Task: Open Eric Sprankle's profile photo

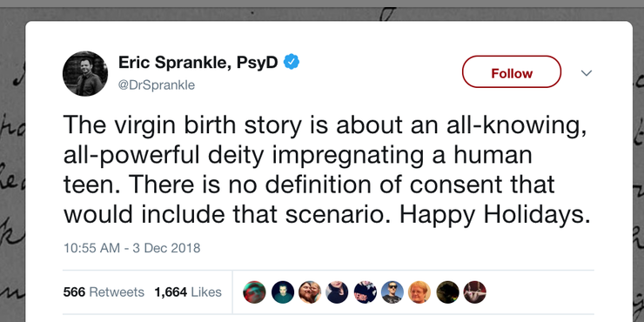Action: point(85,73)
